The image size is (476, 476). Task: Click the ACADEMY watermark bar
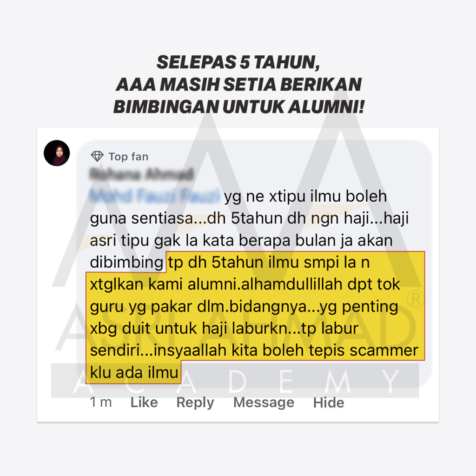235,380
